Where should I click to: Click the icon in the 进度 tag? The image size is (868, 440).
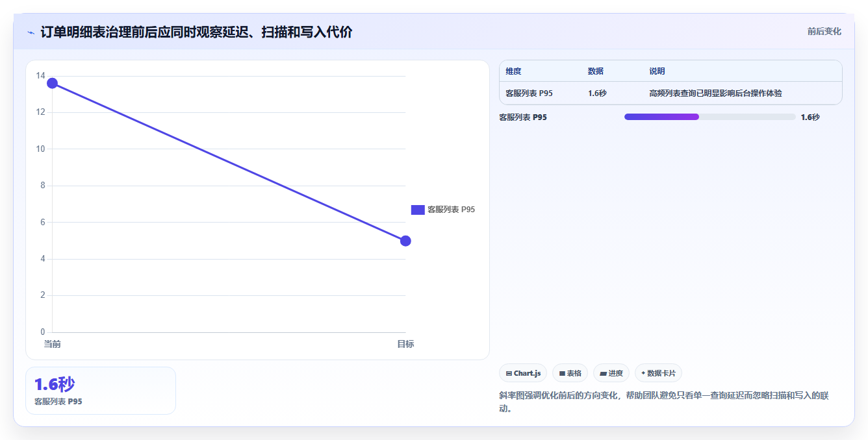pos(603,374)
